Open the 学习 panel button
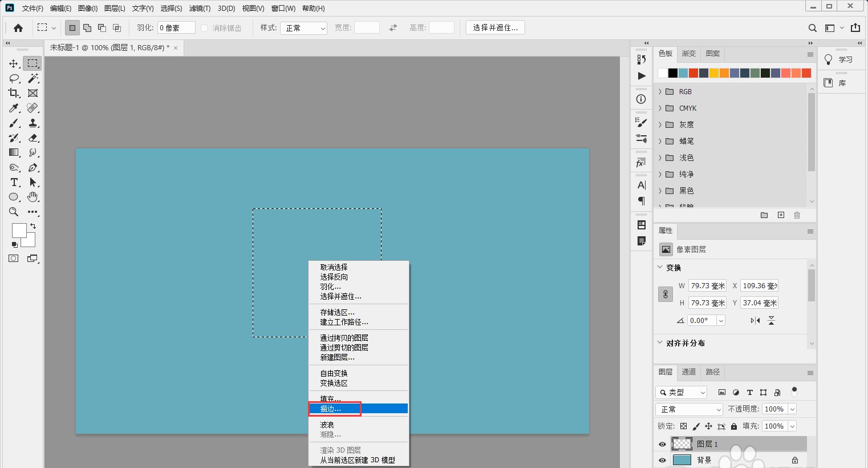Image resolution: width=868 pixels, height=468 pixels. (839, 59)
